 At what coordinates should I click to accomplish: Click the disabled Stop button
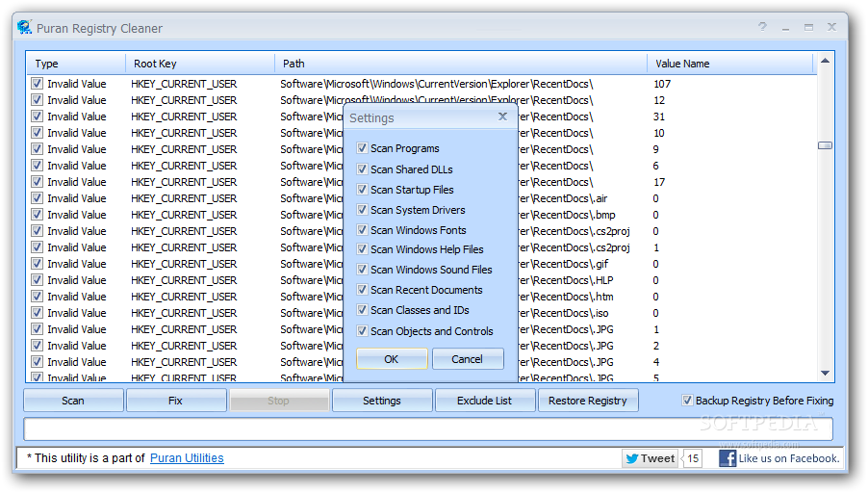(x=278, y=401)
